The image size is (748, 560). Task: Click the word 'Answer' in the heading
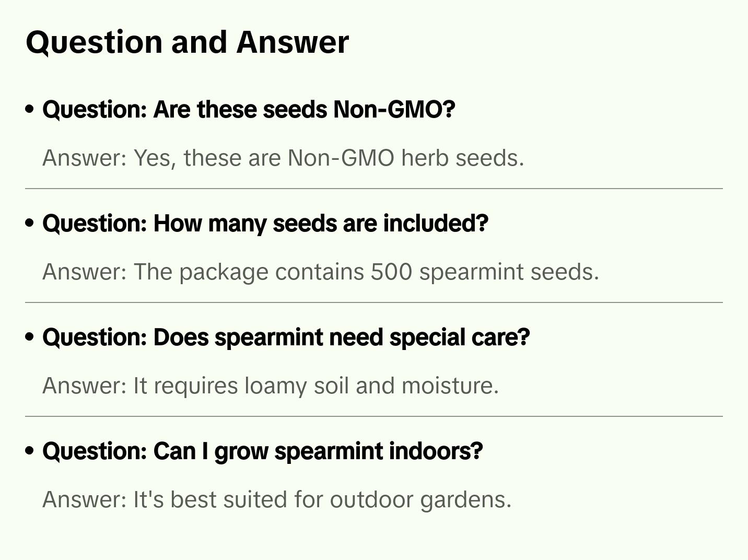click(292, 42)
